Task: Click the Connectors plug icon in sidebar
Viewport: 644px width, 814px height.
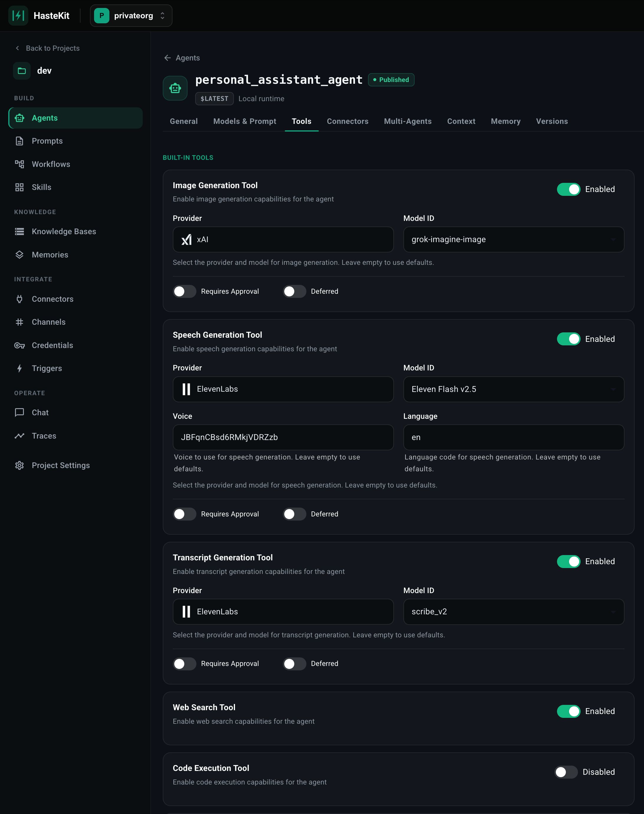Action: [x=19, y=299]
